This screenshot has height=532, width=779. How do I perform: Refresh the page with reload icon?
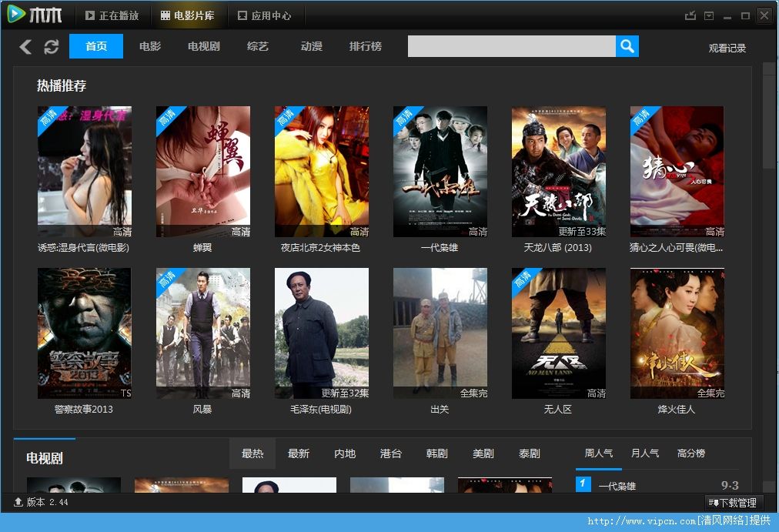[x=51, y=47]
